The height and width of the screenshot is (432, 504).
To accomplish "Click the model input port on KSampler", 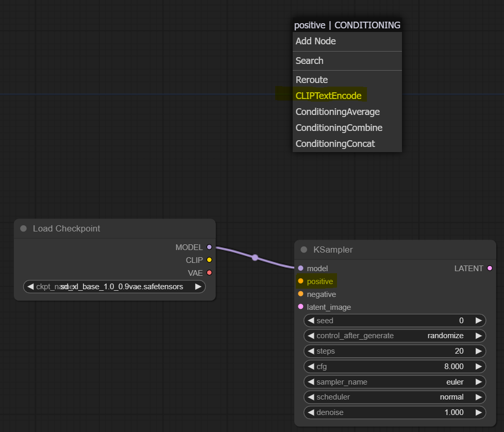I will [x=300, y=268].
